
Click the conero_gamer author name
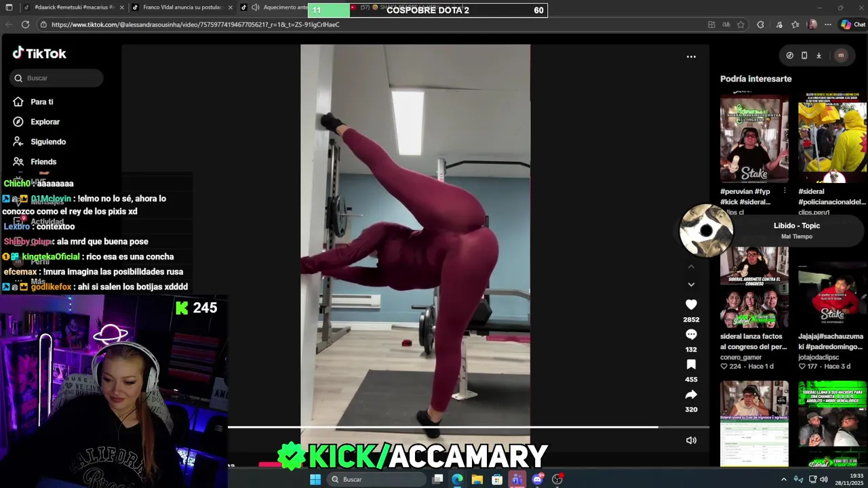[741, 357]
